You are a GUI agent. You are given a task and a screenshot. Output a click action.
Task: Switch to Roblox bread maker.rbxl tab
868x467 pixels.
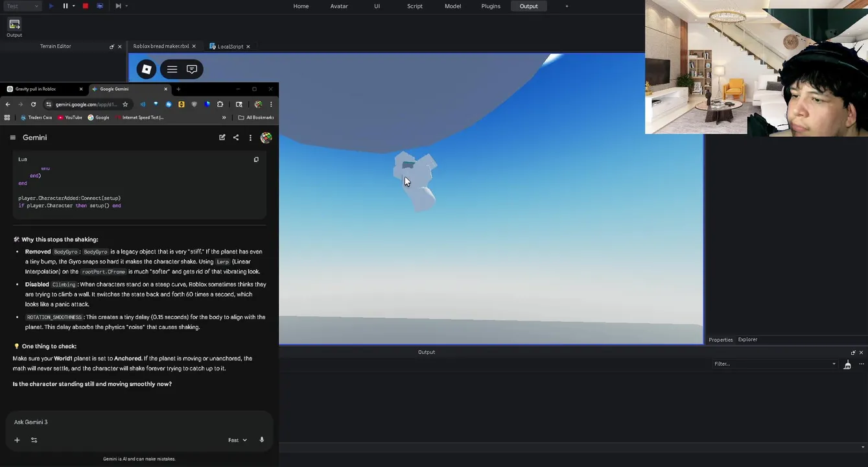pyautogui.click(x=161, y=46)
